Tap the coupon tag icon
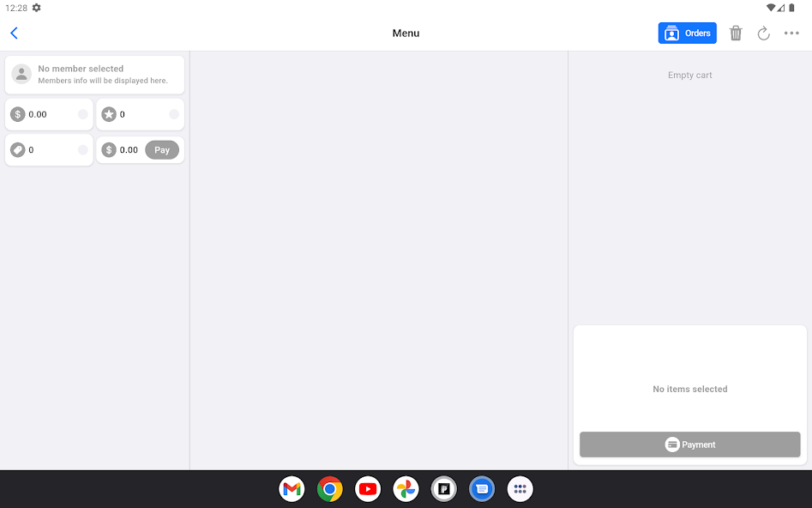 [18, 149]
